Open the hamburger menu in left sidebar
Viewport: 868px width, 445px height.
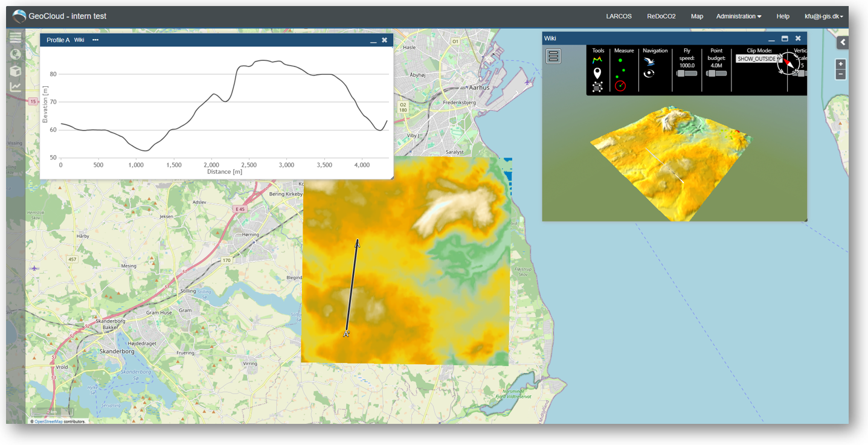[x=15, y=38]
